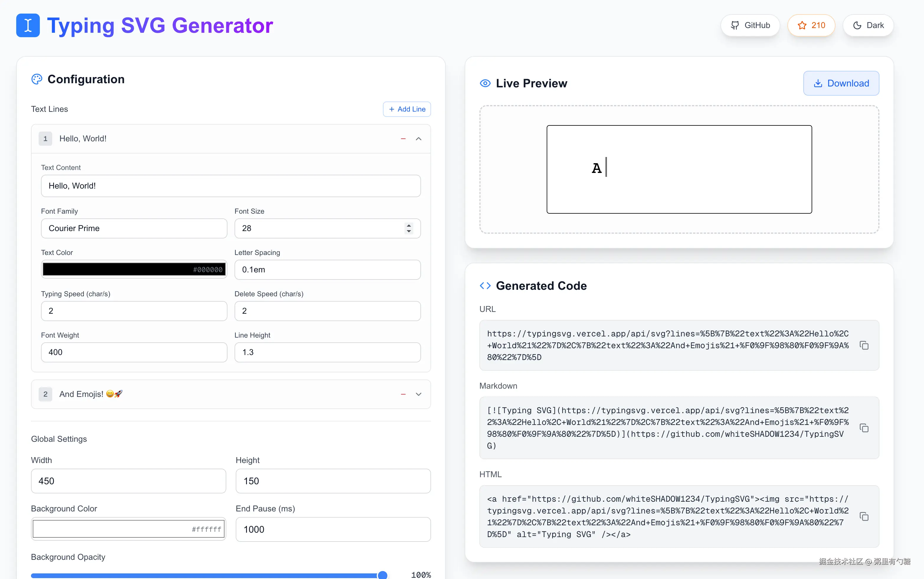Click the Font Family input field

tap(134, 228)
